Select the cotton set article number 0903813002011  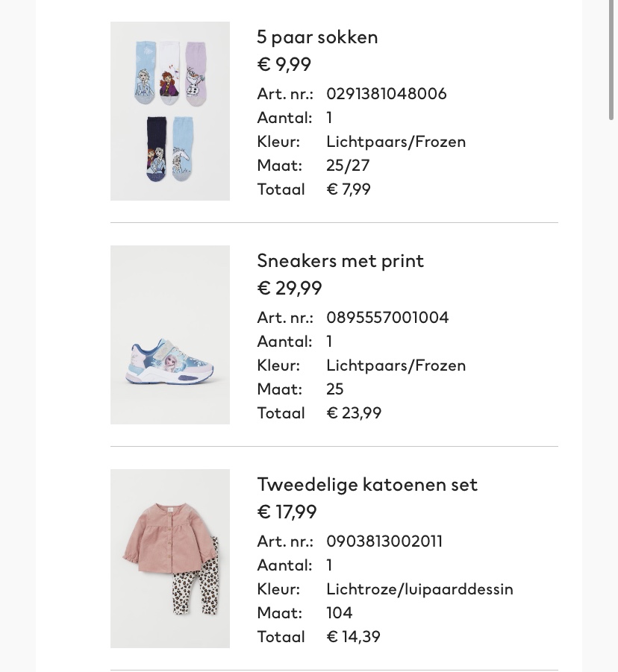pos(384,541)
